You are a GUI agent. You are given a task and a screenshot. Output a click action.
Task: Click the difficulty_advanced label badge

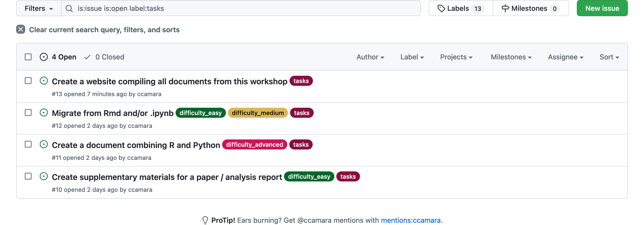point(254,145)
